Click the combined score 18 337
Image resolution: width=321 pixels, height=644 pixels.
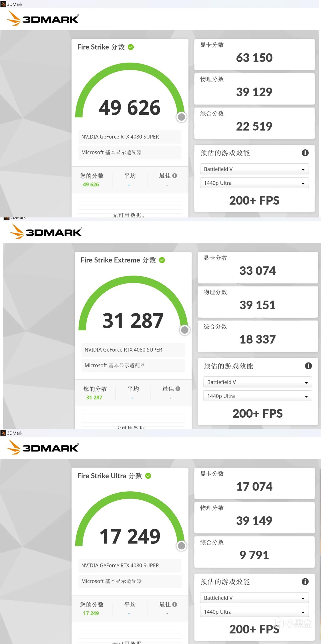(258, 340)
